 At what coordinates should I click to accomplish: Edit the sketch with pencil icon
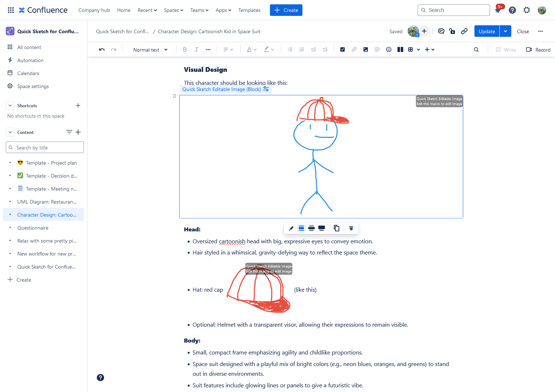[291, 228]
